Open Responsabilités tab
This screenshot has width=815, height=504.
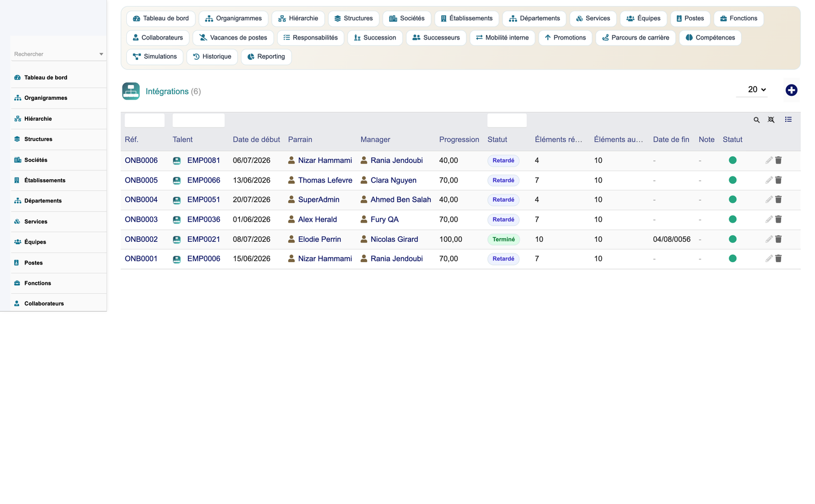[311, 38]
